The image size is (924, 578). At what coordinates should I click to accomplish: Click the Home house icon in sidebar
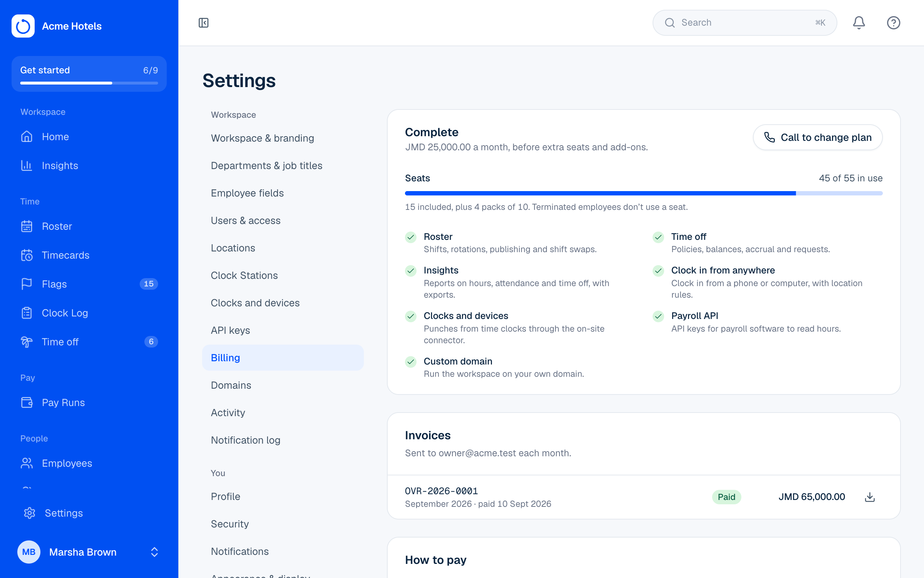(x=27, y=137)
